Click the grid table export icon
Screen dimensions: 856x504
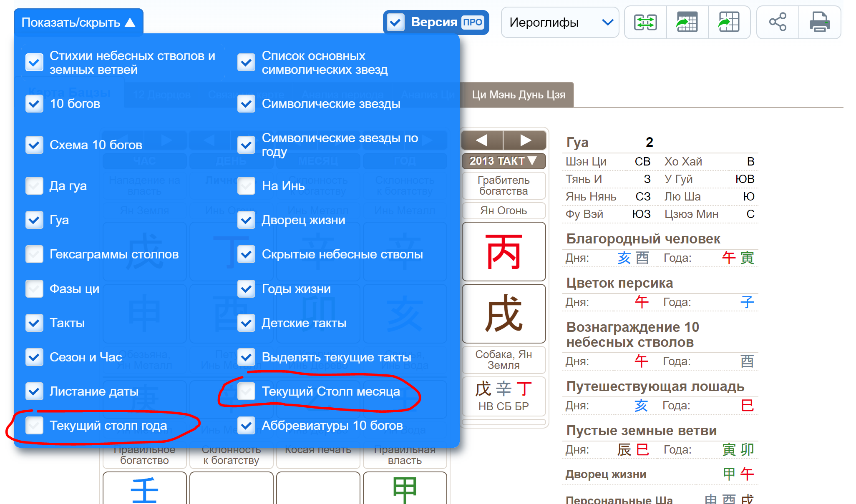point(729,23)
